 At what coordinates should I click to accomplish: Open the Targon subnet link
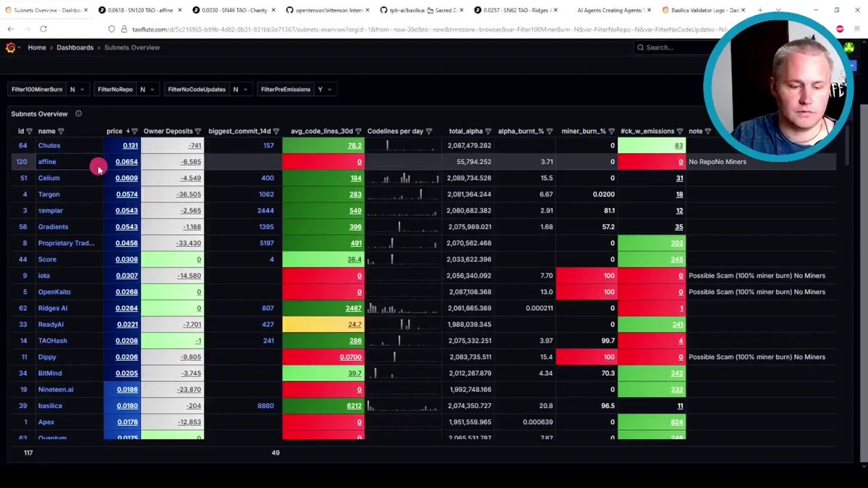[x=49, y=194]
